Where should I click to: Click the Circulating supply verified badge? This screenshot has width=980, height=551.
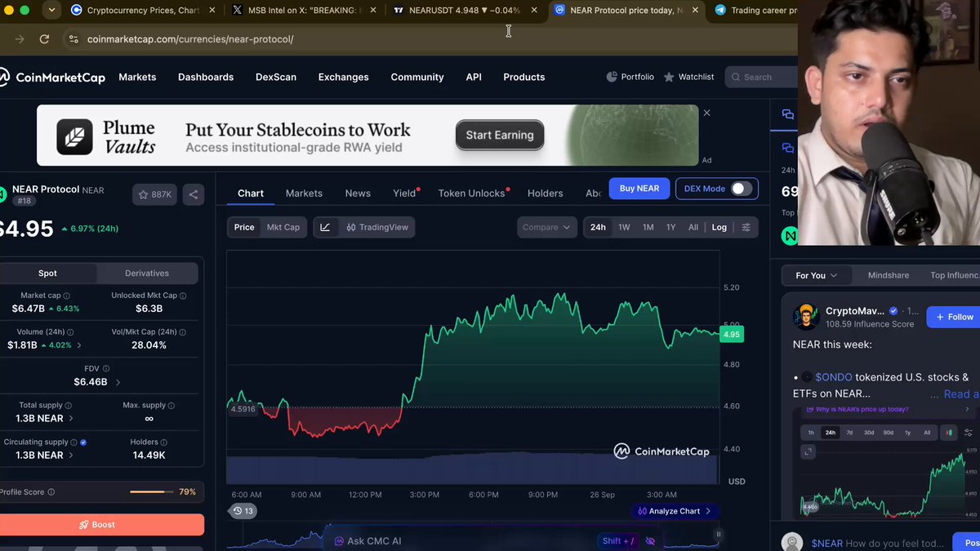[83, 442]
